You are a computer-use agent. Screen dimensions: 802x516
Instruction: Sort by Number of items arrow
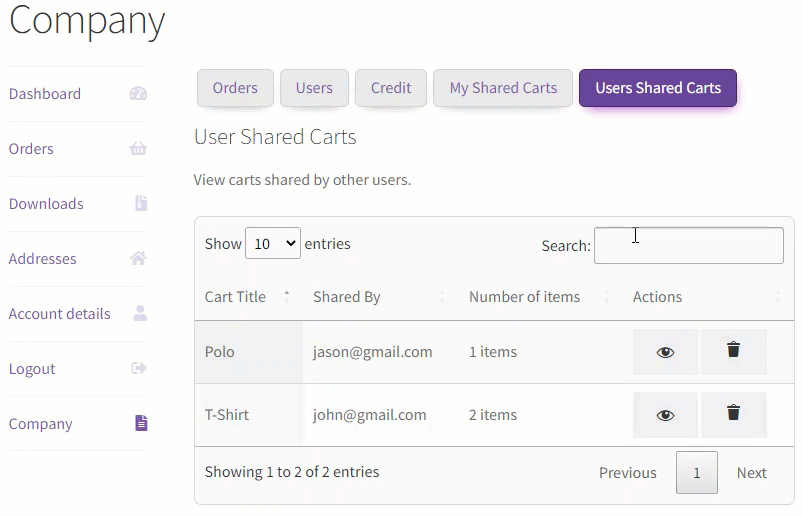pyautogui.click(x=606, y=297)
